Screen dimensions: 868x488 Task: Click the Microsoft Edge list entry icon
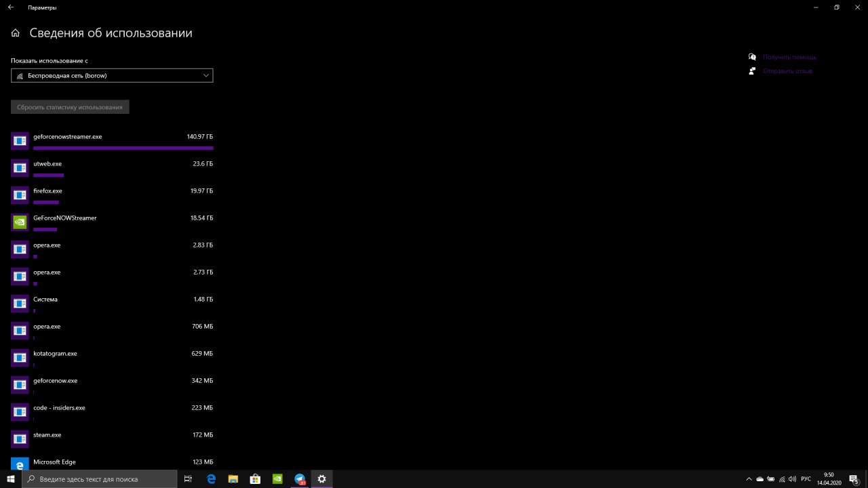pos(20,464)
